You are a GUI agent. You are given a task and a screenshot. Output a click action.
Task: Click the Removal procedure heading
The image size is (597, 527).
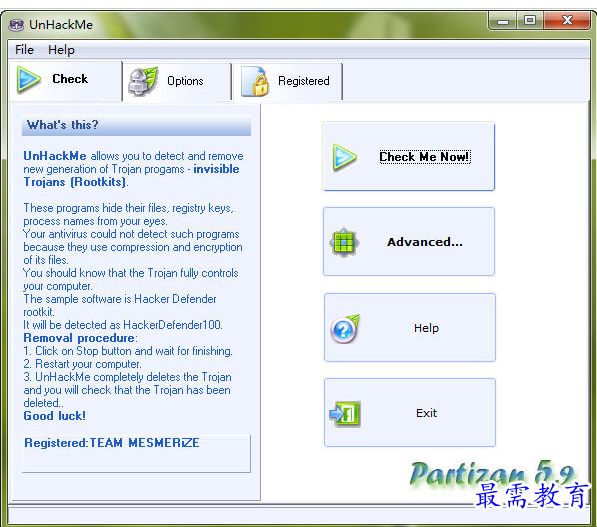[79, 338]
